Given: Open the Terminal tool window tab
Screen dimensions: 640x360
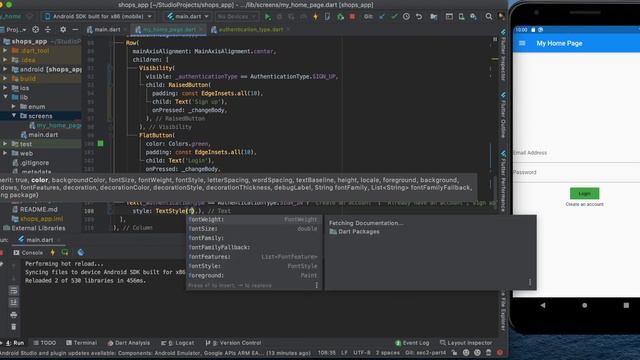Looking at the screenshot, I should click(x=81, y=343).
